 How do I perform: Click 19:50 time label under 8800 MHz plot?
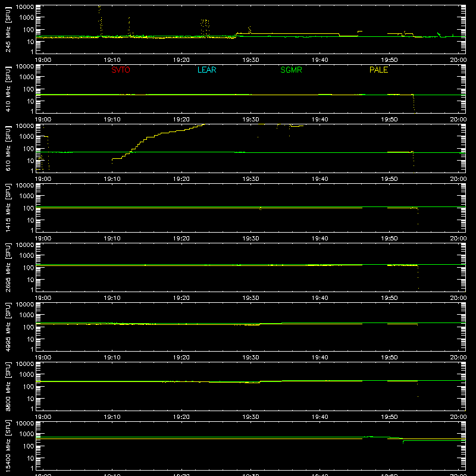tap(389, 417)
